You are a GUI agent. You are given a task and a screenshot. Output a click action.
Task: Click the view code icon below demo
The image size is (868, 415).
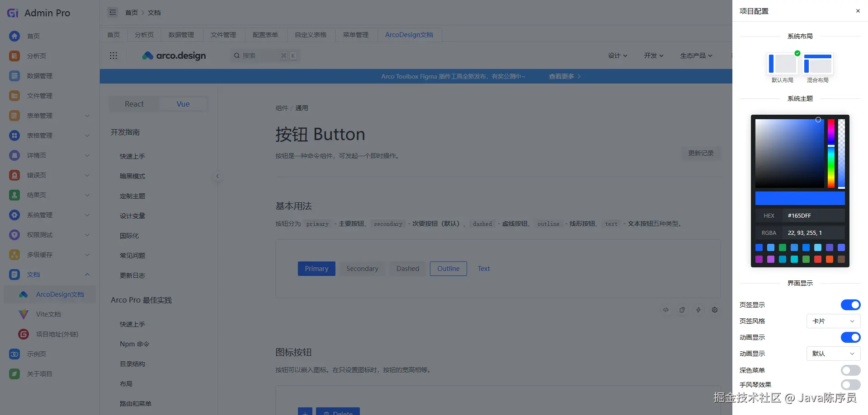(x=666, y=310)
